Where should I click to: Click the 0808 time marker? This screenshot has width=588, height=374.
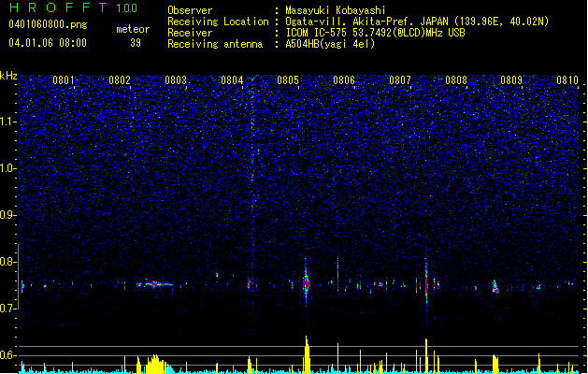click(456, 80)
